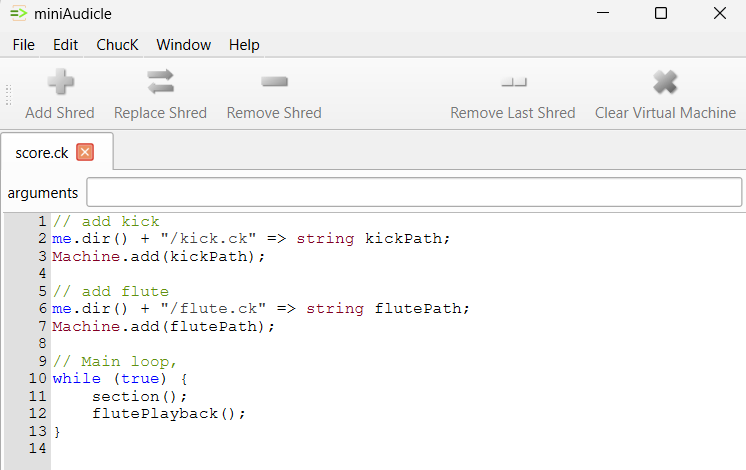This screenshot has width=746, height=470.
Task: Close the miniAudicle window
Action: pos(720,13)
